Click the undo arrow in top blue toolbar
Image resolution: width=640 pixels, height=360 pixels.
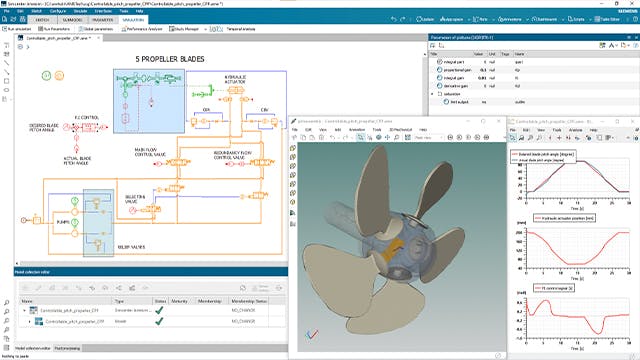[x=393, y=19]
